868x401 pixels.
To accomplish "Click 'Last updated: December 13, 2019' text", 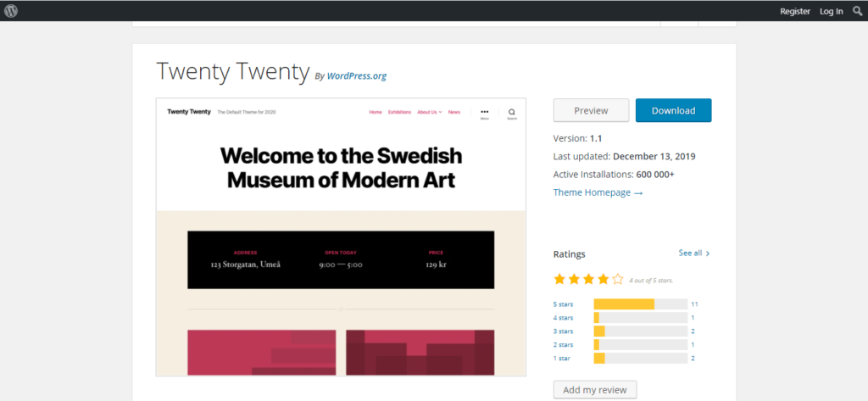I will pos(625,156).
